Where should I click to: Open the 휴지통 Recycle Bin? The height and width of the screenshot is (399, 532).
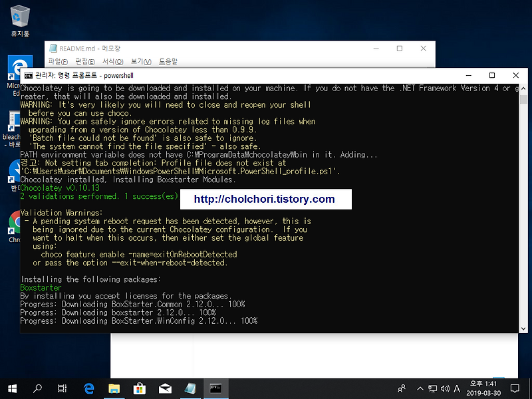click(x=19, y=17)
